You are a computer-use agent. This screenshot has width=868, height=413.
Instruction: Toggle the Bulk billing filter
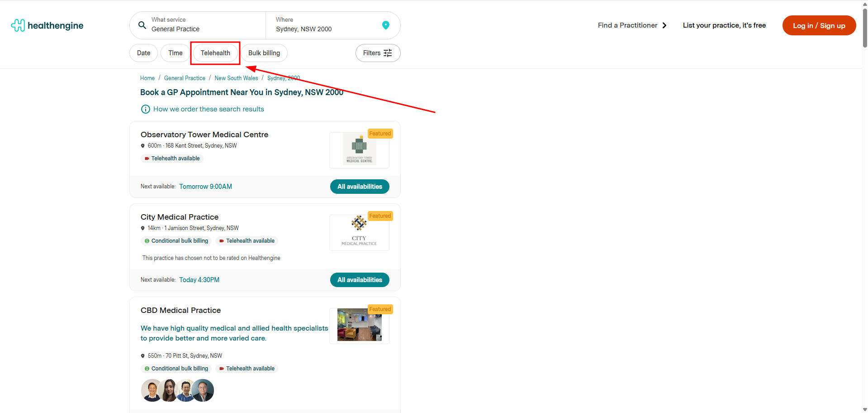(264, 53)
